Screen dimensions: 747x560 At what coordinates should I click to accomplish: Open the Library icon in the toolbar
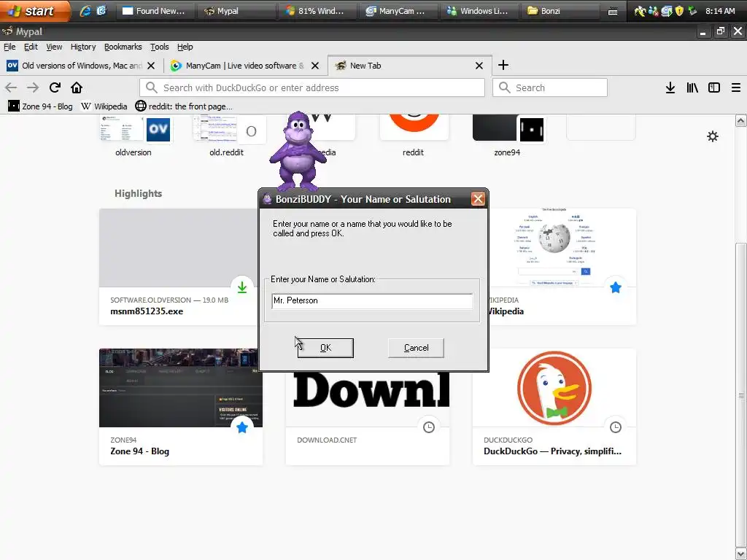tap(692, 87)
